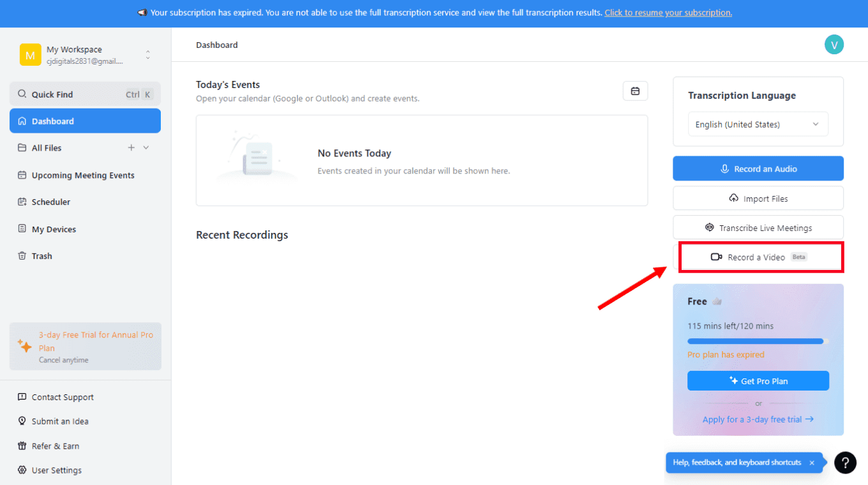Click the black help question mark icon

tap(845, 463)
